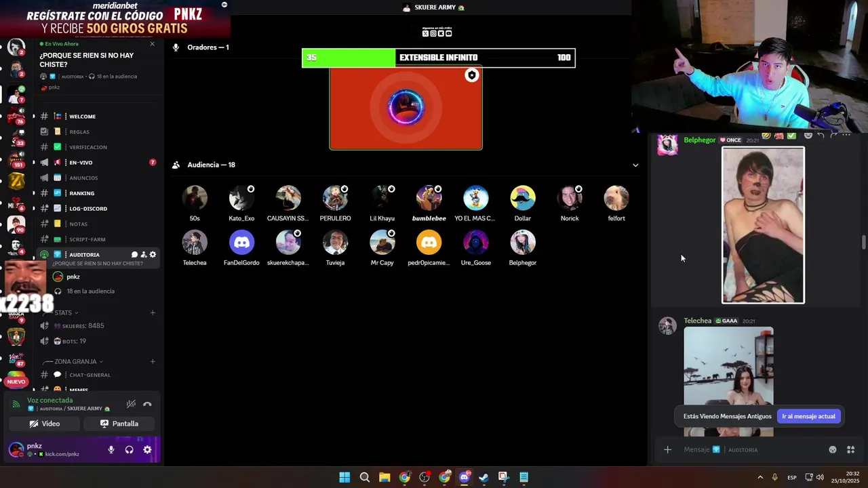Screen dimensions: 868x488
Task: Add channel to ZONA GRANJA category
Action: coord(153,361)
